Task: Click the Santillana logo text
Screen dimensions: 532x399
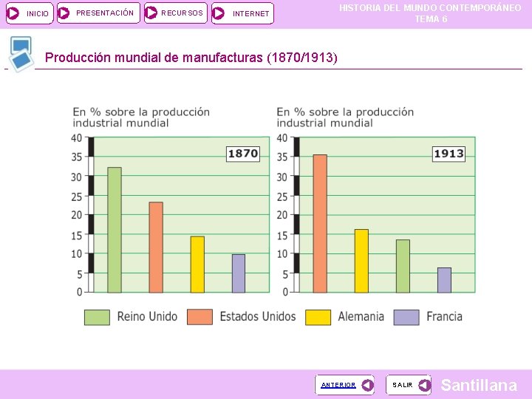Action: (x=479, y=386)
